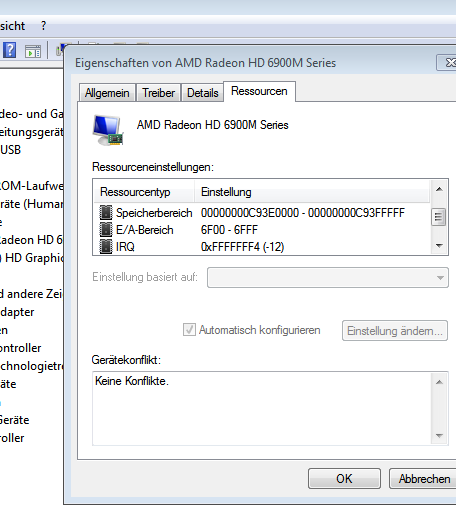
Task: Click the blue help toolbar icon
Action: click(x=10, y=50)
